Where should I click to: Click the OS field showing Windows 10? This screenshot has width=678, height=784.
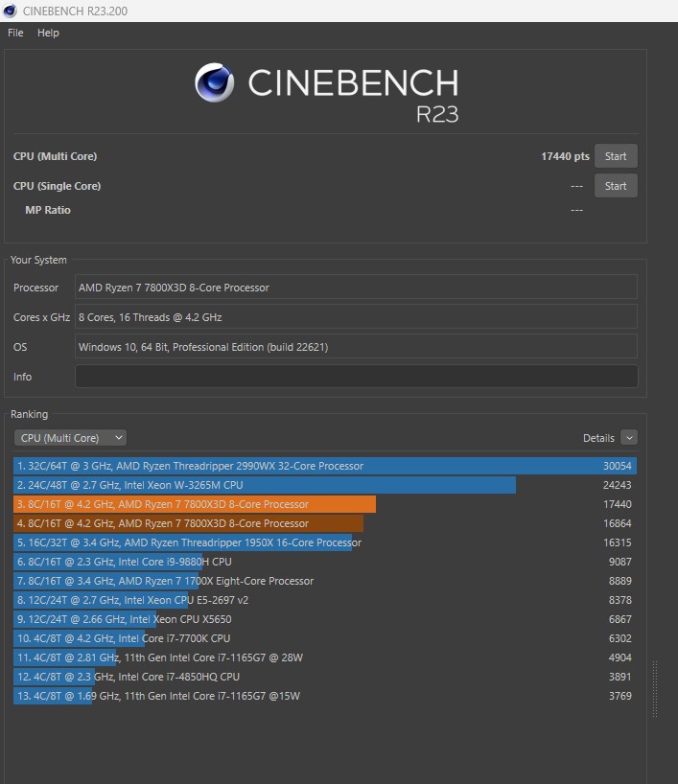(357, 347)
